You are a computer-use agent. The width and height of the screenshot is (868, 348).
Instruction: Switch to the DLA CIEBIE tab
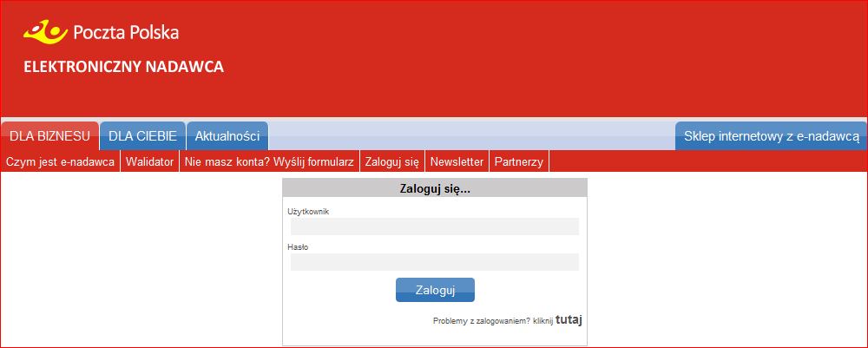click(x=143, y=136)
